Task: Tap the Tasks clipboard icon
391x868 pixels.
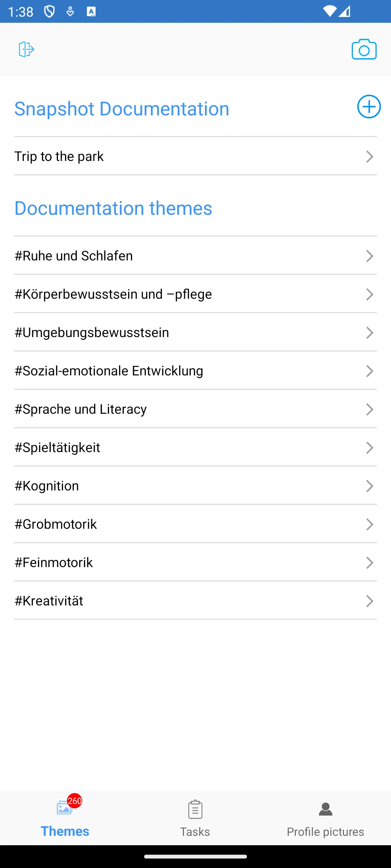Action: point(195,809)
